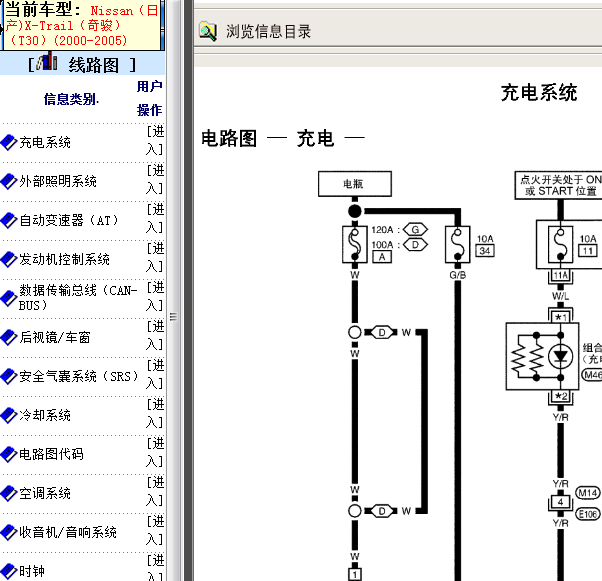Screen dimensions: 602x581
Task: Click the book icon beside 电路图代码
Action: pyautogui.click(x=9, y=454)
